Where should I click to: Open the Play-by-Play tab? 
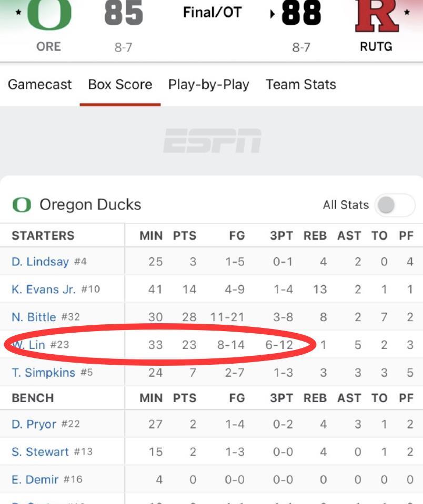[x=208, y=85]
